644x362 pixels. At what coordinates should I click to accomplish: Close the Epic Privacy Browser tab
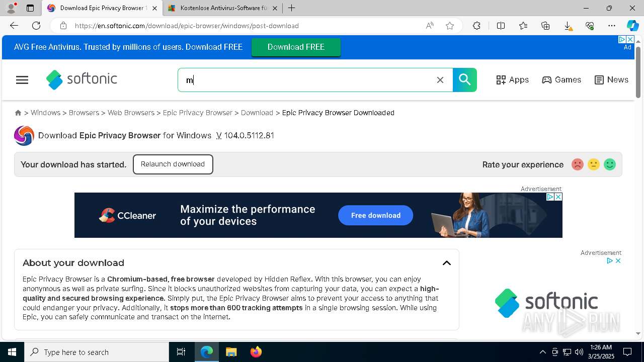coord(155,8)
